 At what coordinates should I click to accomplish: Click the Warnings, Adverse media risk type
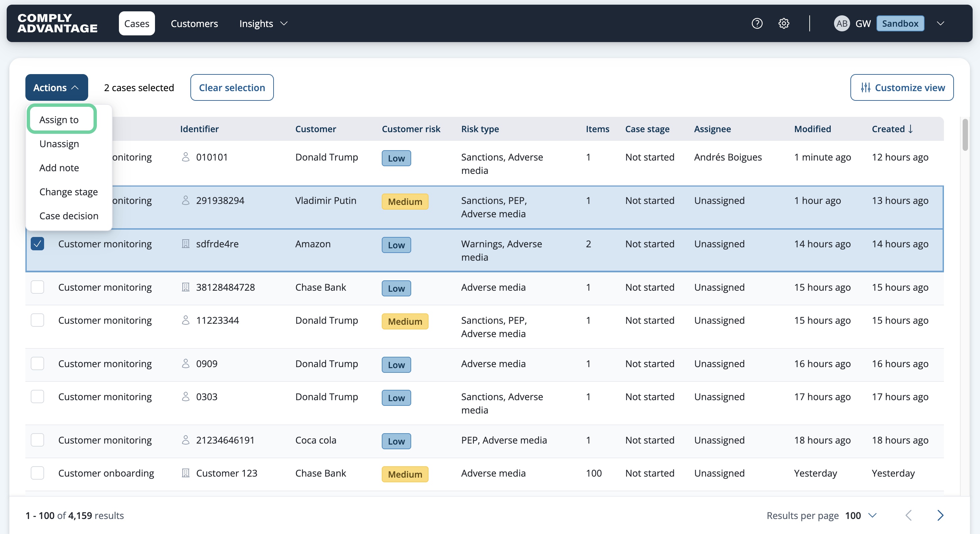tap(502, 250)
